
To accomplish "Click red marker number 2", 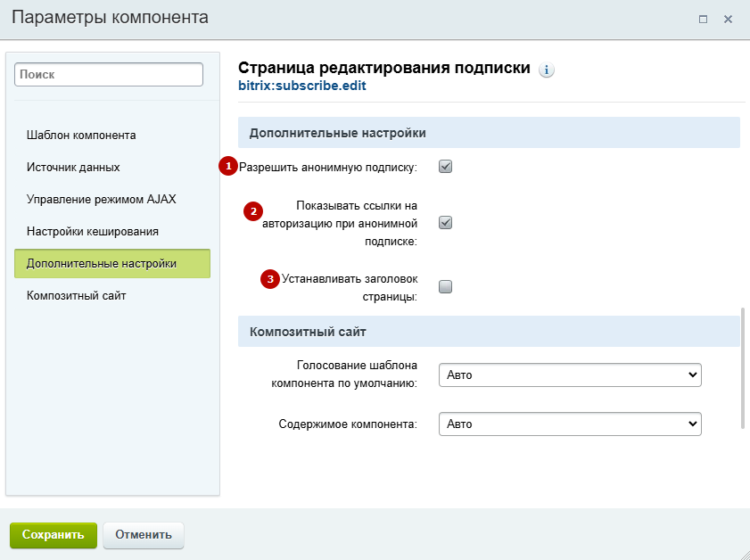I will [253, 211].
